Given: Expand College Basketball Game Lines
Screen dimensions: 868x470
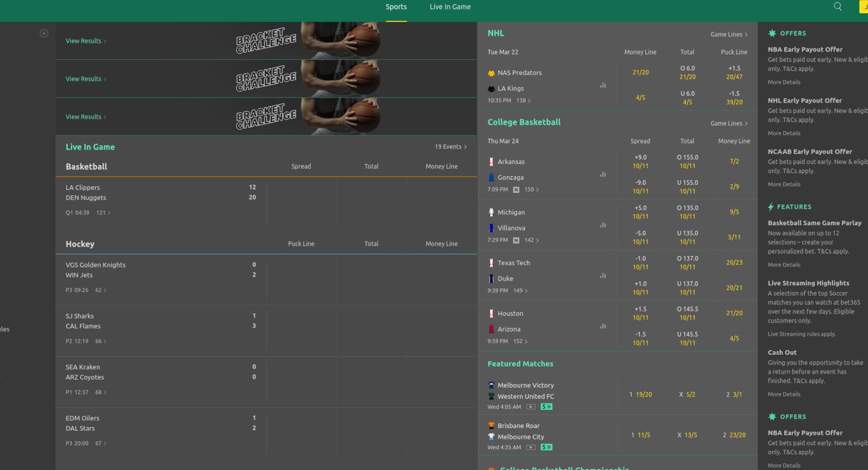Looking at the screenshot, I should tap(729, 123).
